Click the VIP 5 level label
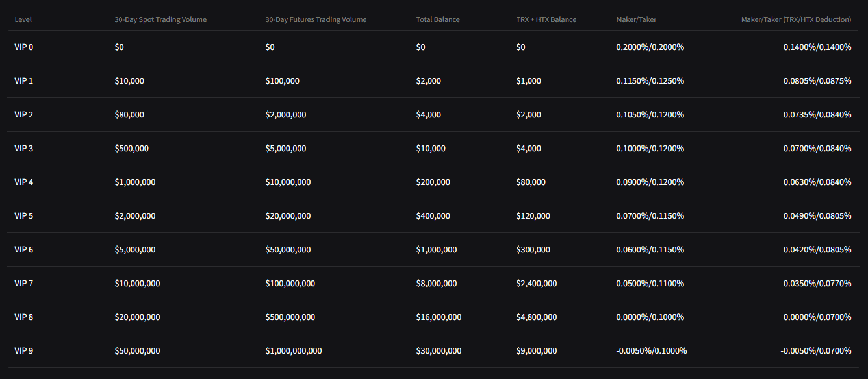 [23, 215]
